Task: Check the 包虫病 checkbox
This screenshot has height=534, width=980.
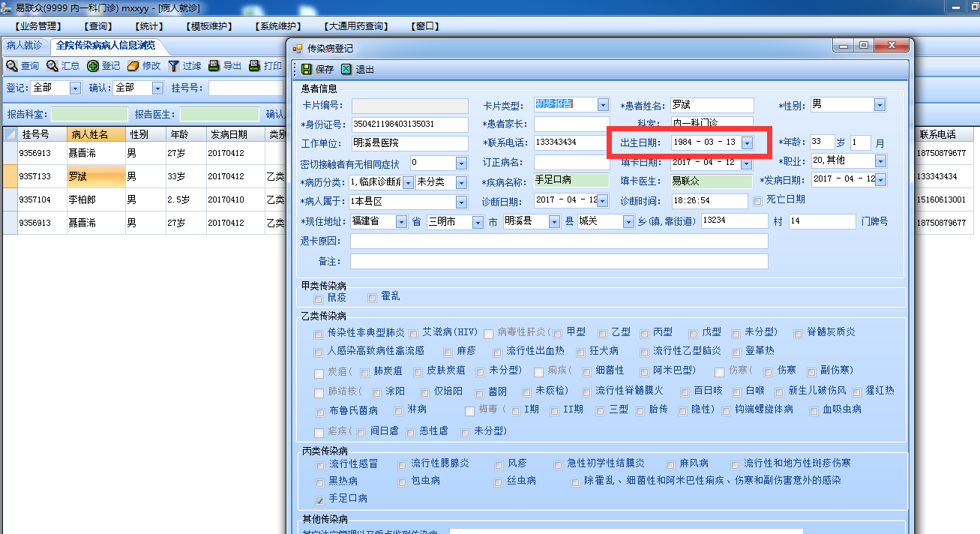Action: click(x=403, y=482)
